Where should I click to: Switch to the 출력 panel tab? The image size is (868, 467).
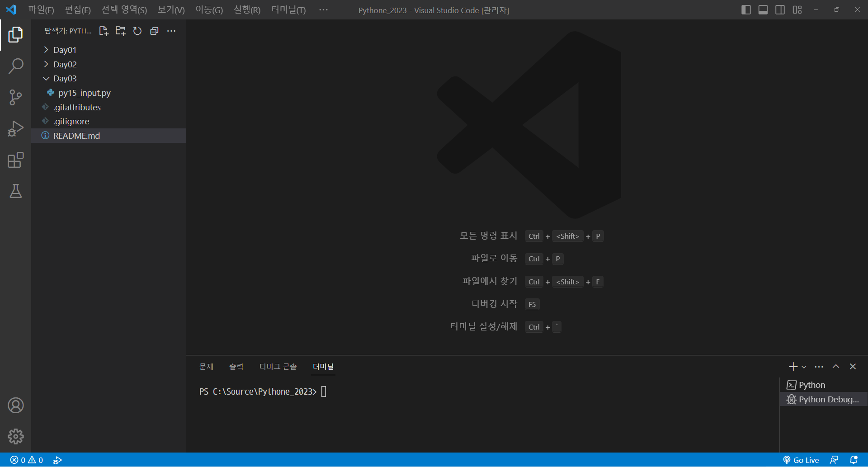point(236,367)
